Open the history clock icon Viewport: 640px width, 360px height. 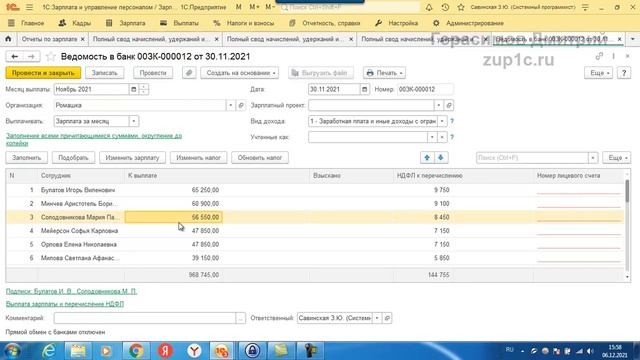445,7
